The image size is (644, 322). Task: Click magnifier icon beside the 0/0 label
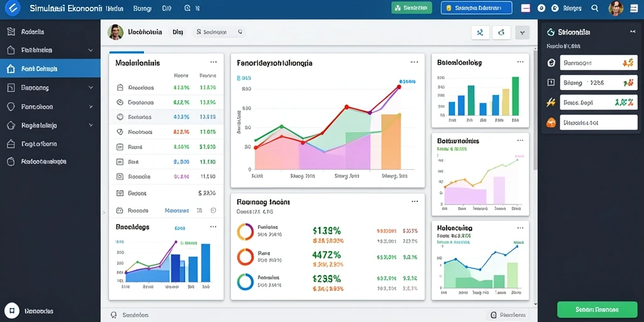(187, 8)
